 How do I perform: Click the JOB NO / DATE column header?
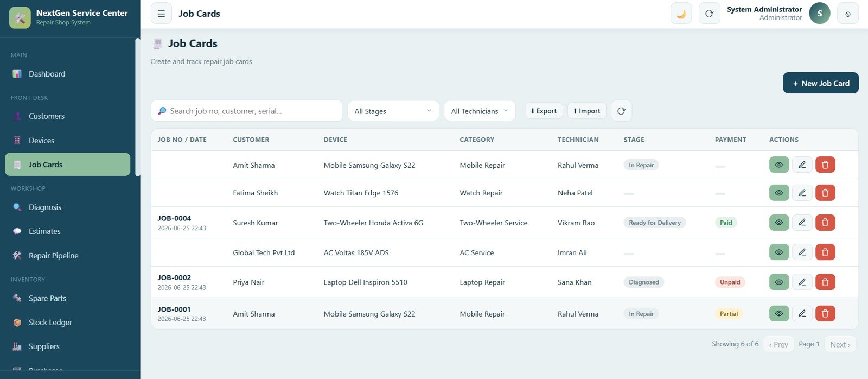[x=182, y=140]
